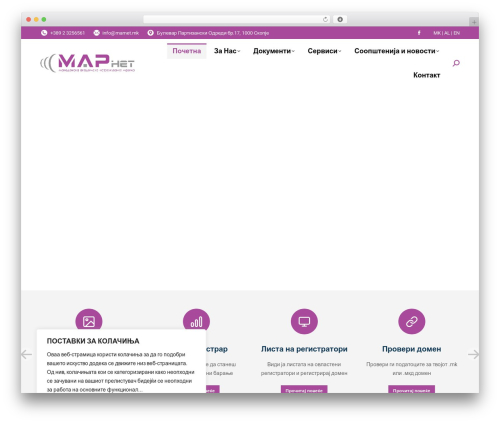The height and width of the screenshot is (423, 500).
Task: Click the browser reload icon
Action: point(325,19)
